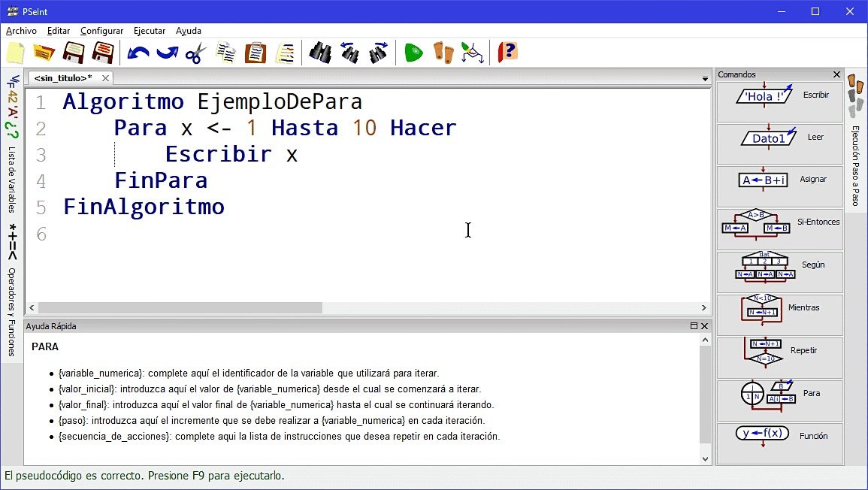
Task: Click editor horizontal scrollbar right arrow
Action: click(x=703, y=307)
